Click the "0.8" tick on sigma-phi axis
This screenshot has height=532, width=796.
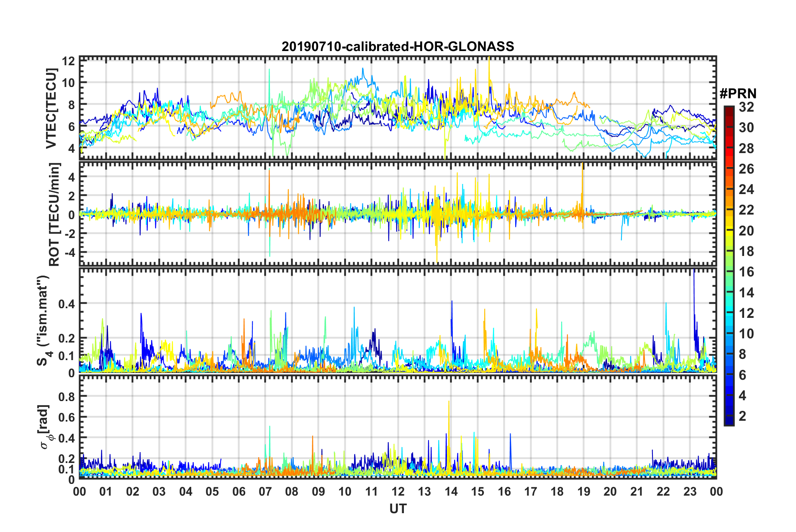pos(67,396)
